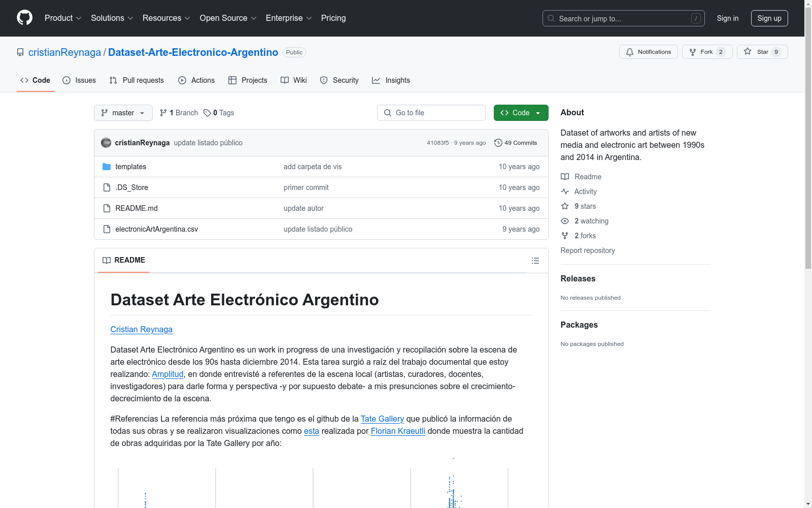Open the Projects tab
This screenshot has width=812, height=508.
pyautogui.click(x=248, y=80)
